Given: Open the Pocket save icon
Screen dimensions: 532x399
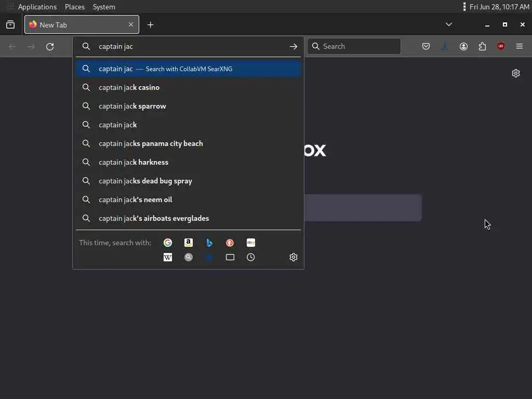Looking at the screenshot, I should [426, 46].
